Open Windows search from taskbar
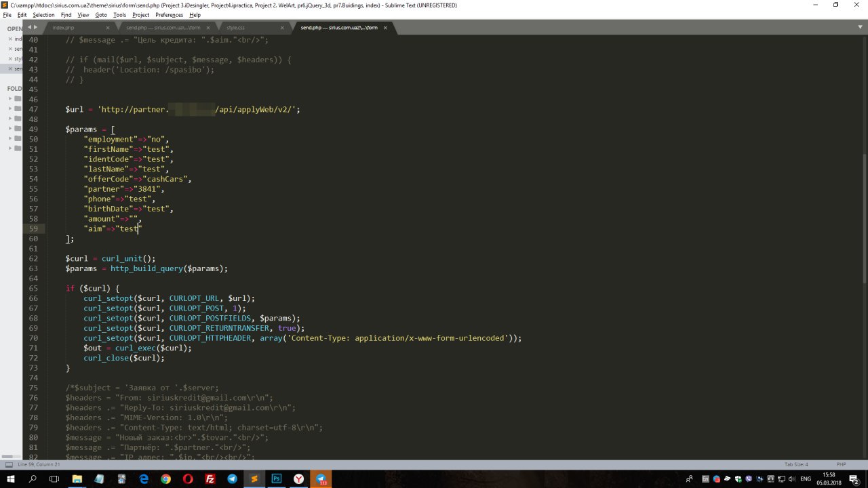 click(33, 479)
